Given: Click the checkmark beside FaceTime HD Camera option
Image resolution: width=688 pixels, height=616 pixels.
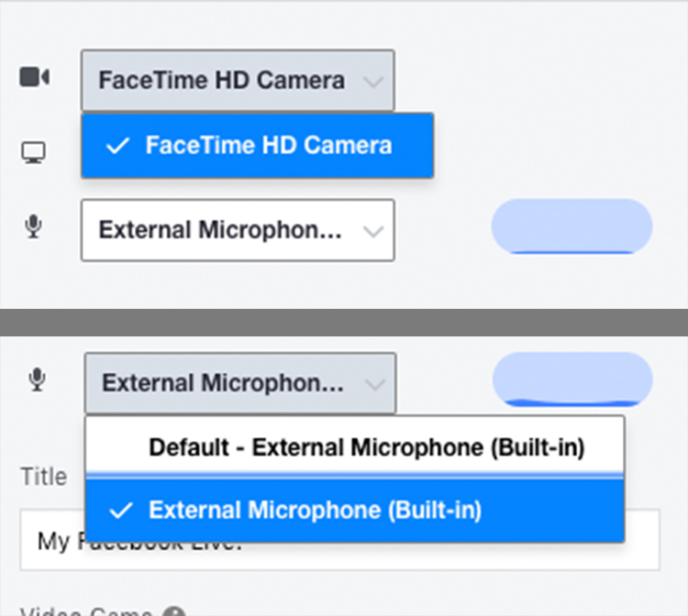Looking at the screenshot, I should point(117,146).
